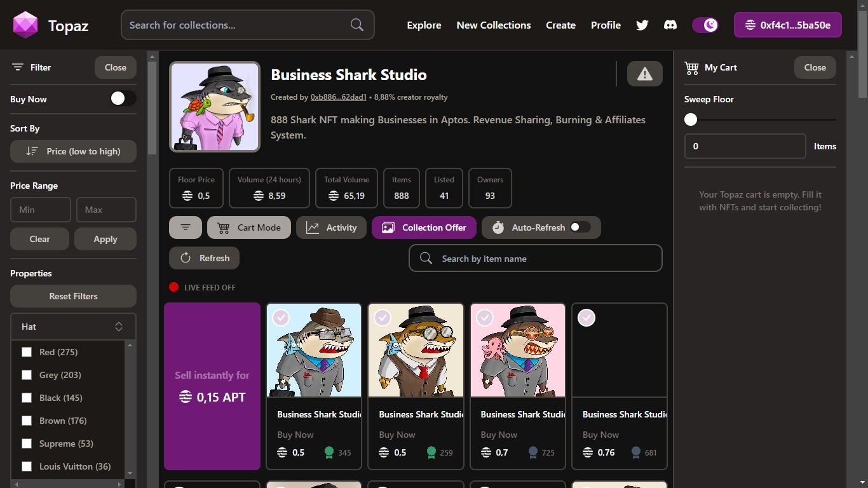Click the Owners 93 stat box

point(490,188)
